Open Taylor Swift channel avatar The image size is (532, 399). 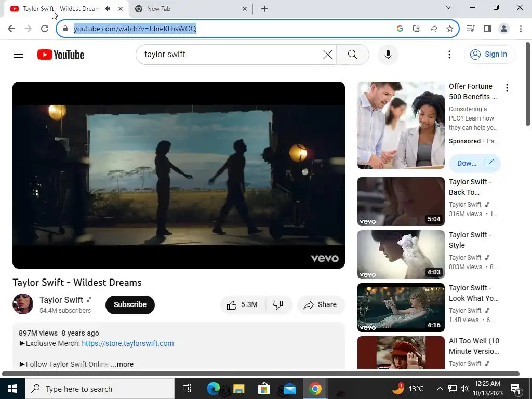coord(23,304)
